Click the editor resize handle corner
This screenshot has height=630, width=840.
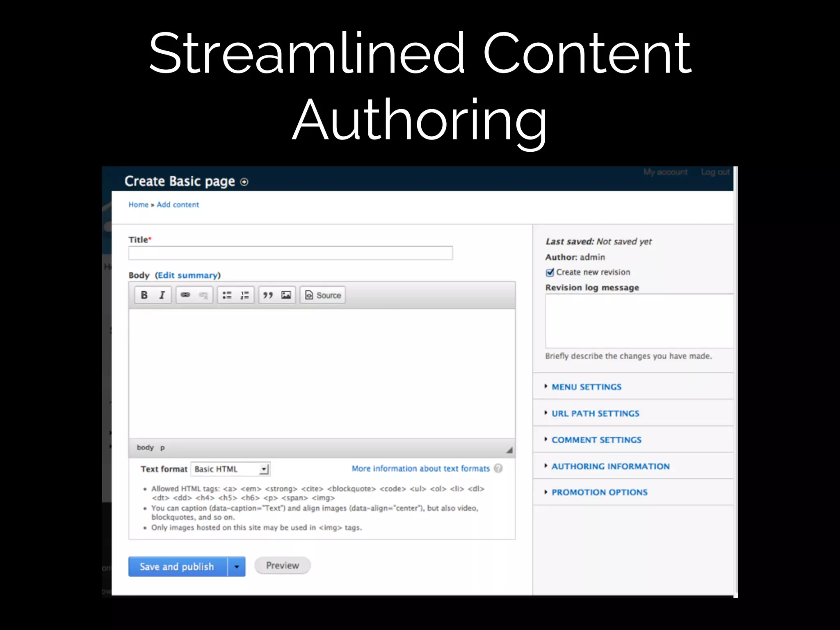pyautogui.click(x=509, y=450)
